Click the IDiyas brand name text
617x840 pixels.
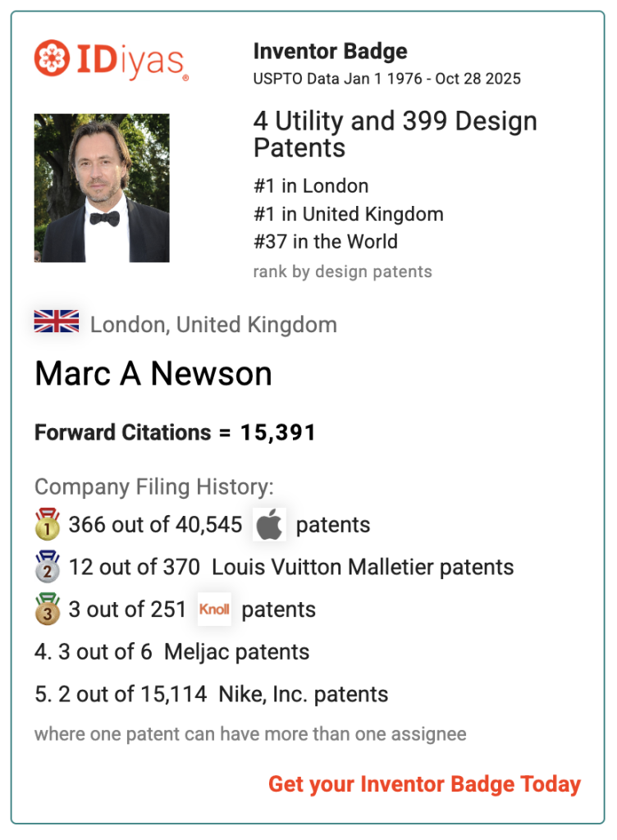click(x=130, y=60)
